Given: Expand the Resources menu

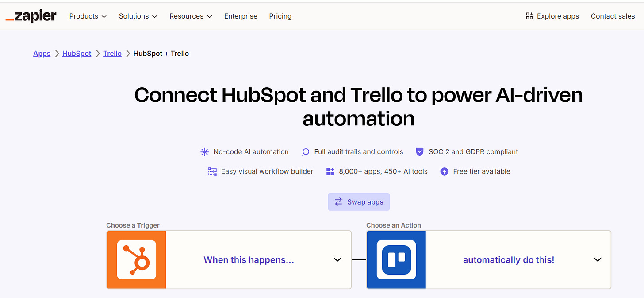Looking at the screenshot, I should pos(191,16).
